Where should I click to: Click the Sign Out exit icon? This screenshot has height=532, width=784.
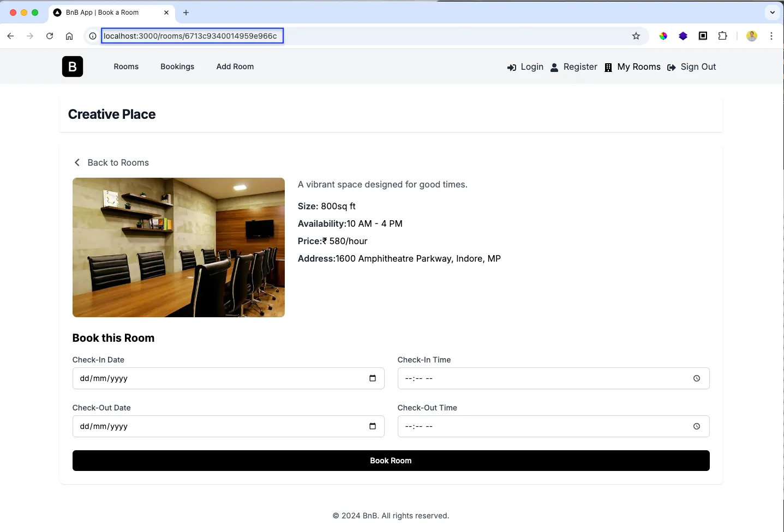click(672, 68)
